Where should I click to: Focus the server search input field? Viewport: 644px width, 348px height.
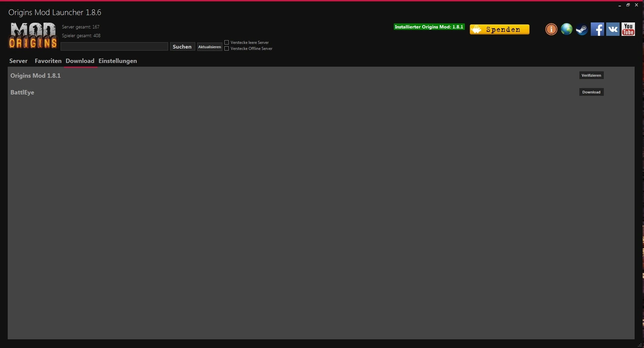point(114,47)
